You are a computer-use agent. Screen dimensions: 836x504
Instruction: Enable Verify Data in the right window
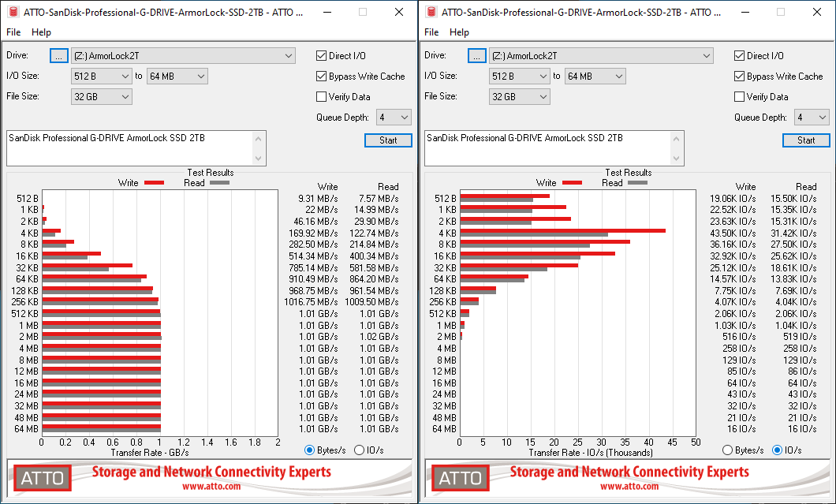coord(740,97)
